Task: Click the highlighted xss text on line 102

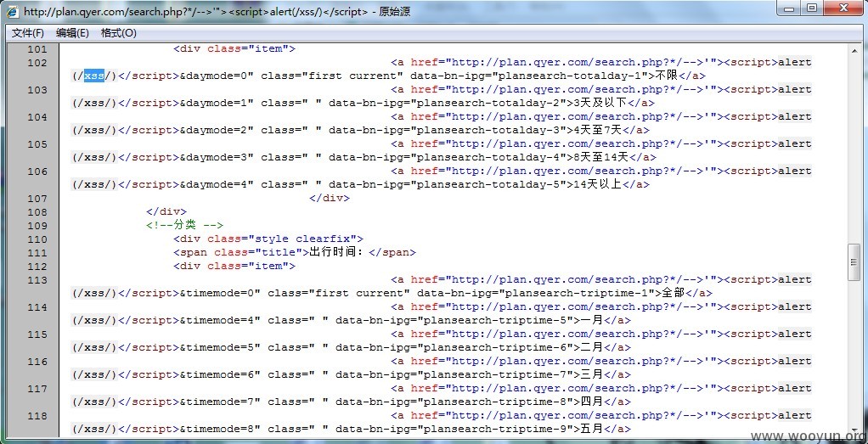Action: [94, 76]
